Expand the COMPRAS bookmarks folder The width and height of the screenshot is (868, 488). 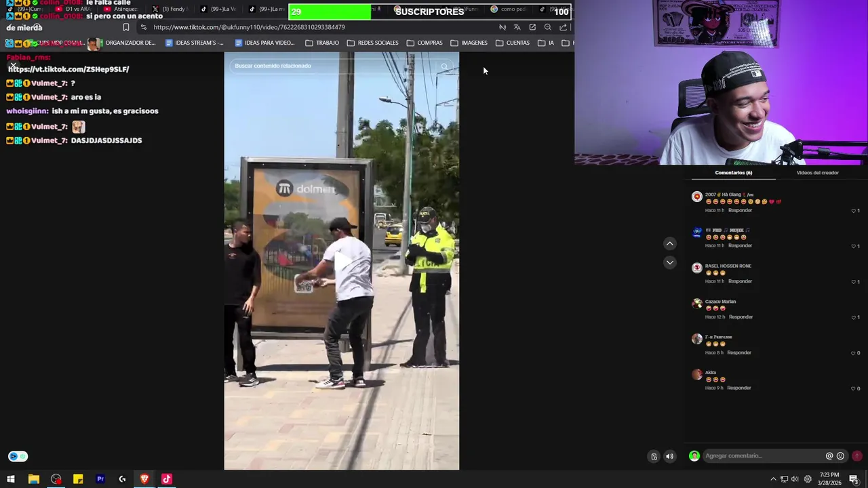click(425, 43)
